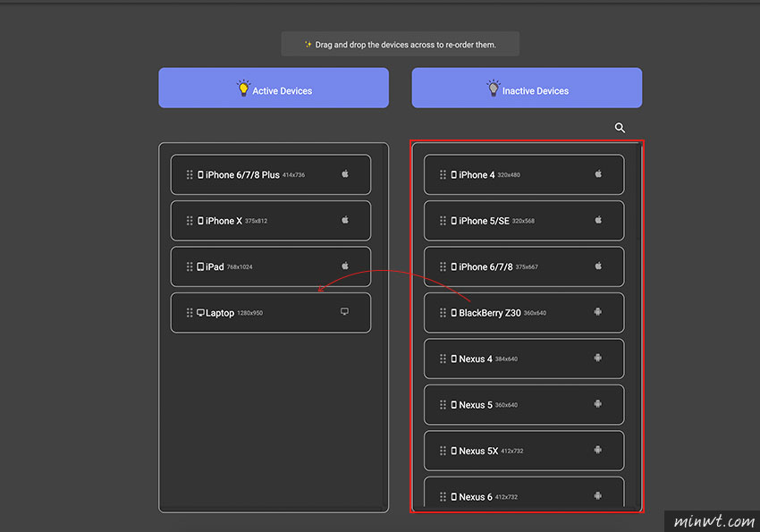760x532 pixels.
Task: Click the drag handle on the iPad card
Action: (190, 267)
